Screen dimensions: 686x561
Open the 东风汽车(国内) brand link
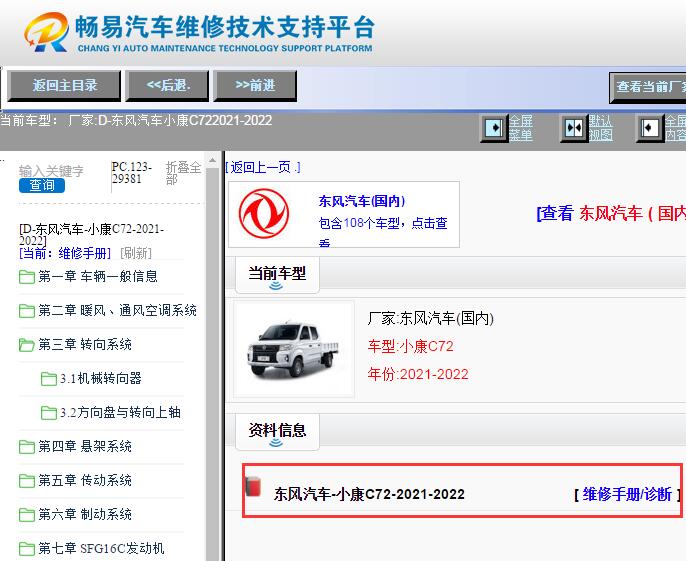[x=362, y=201]
